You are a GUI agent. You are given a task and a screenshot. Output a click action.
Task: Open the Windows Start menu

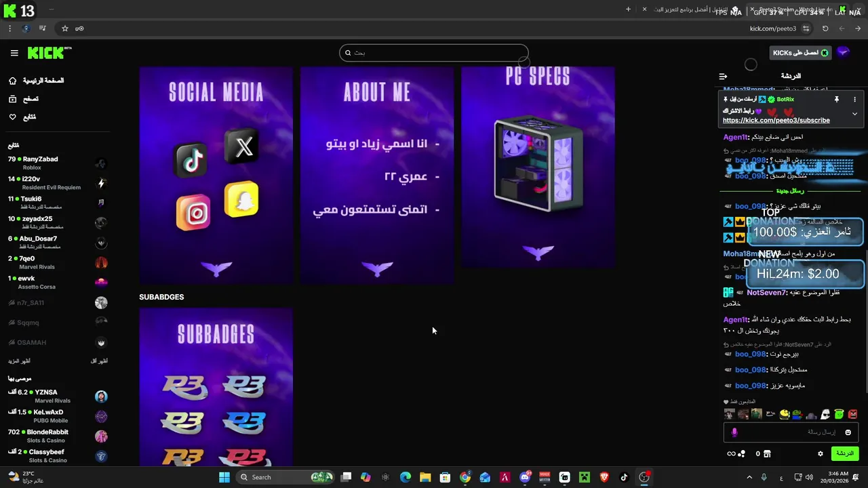coord(224,477)
